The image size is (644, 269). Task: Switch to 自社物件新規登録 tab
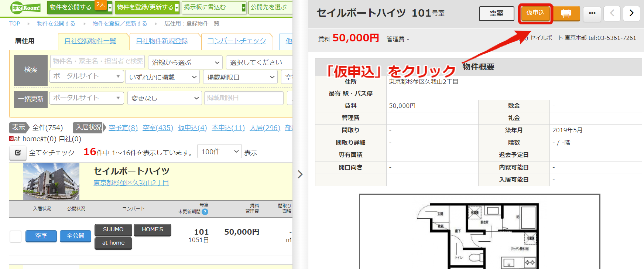[x=162, y=41]
